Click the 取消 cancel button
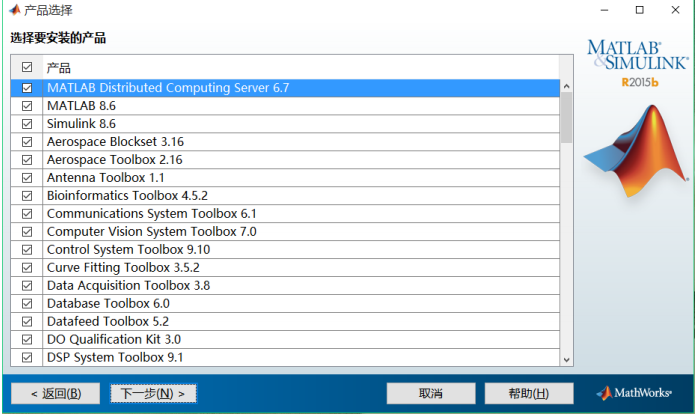 pyautogui.click(x=431, y=394)
